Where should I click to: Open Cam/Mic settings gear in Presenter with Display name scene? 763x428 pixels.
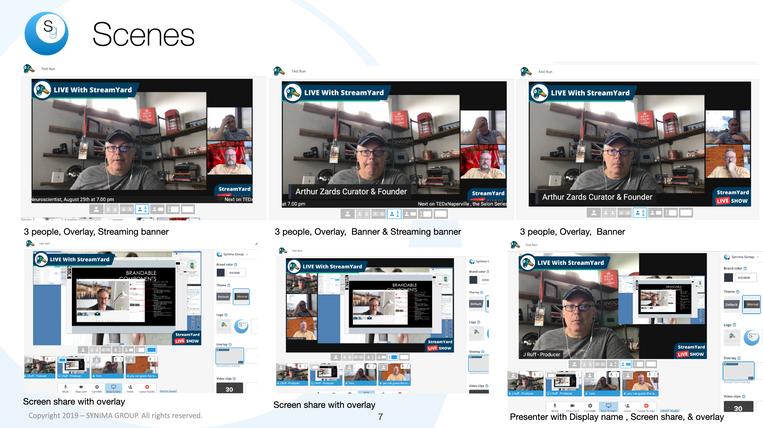click(590, 408)
